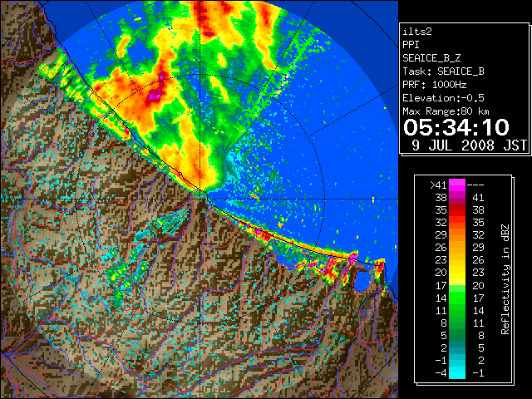Screen dimensions: 532x399
Task: Click the -4 legend label
Action: tap(441, 373)
